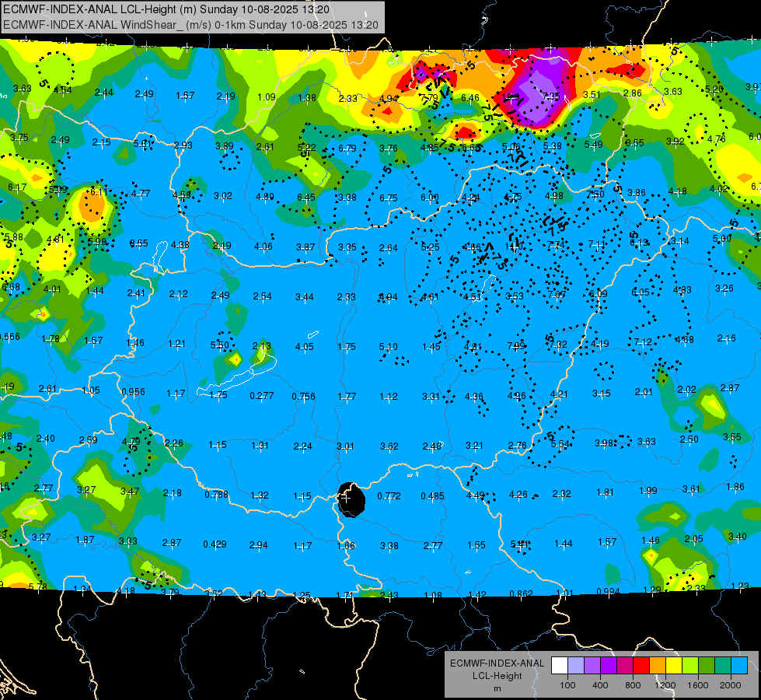Pick the yellow legend color swatch
The height and width of the screenshot is (700, 761).
[674, 665]
